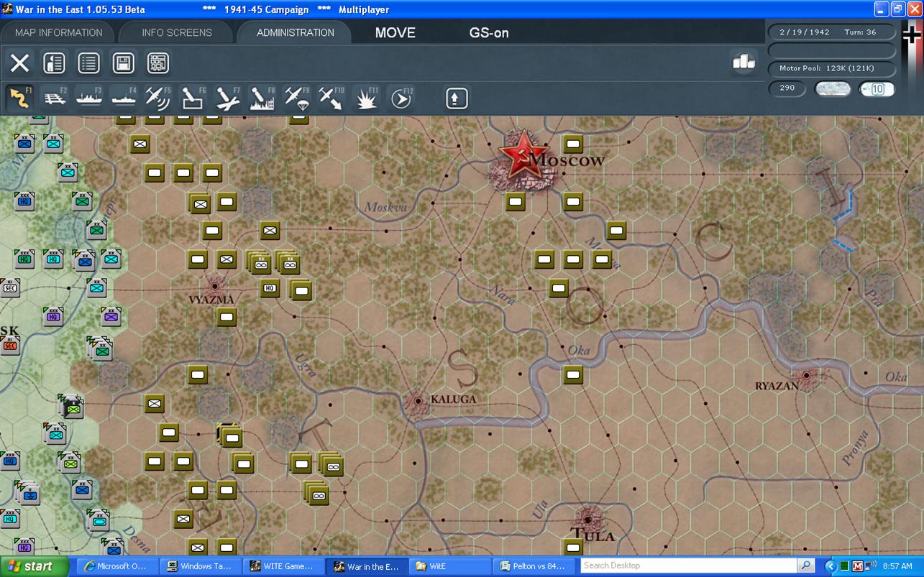Open the bar chart statistics icon
This screenshot has height=577, width=924.
point(744,63)
